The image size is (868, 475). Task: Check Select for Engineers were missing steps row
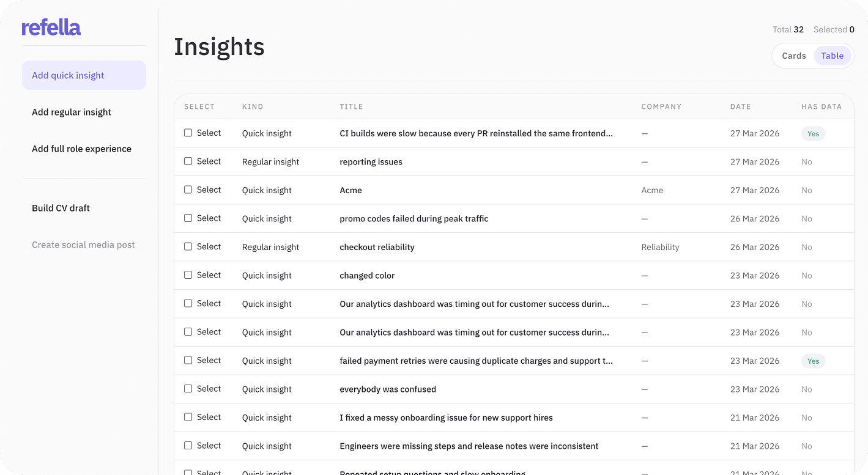pyautogui.click(x=188, y=446)
